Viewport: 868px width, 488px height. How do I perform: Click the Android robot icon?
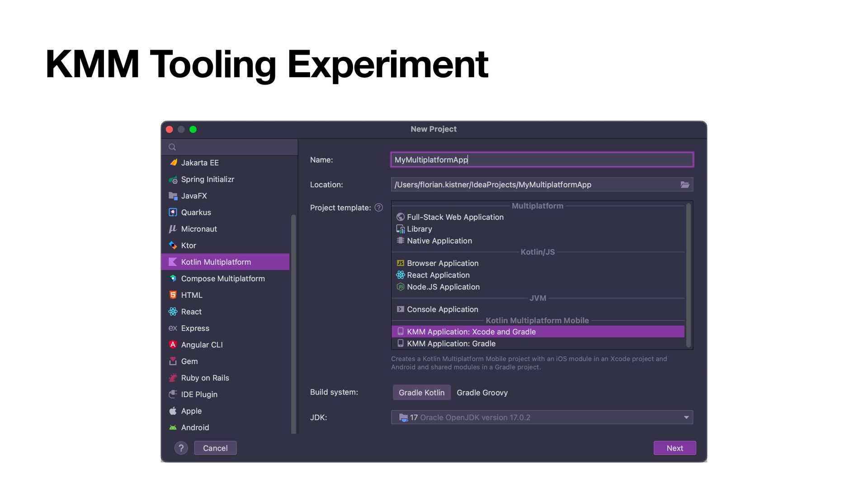click(173, 427)
